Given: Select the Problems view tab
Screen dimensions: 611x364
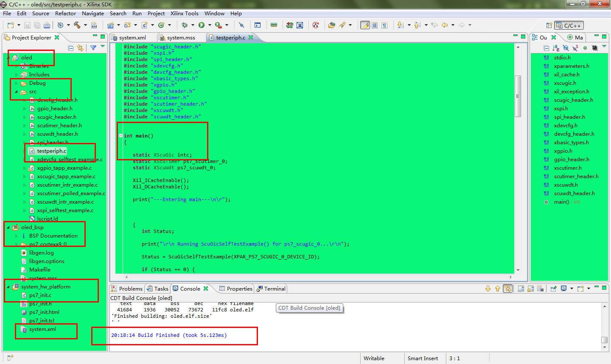Looking at the screenshot, I should [127, 288].
